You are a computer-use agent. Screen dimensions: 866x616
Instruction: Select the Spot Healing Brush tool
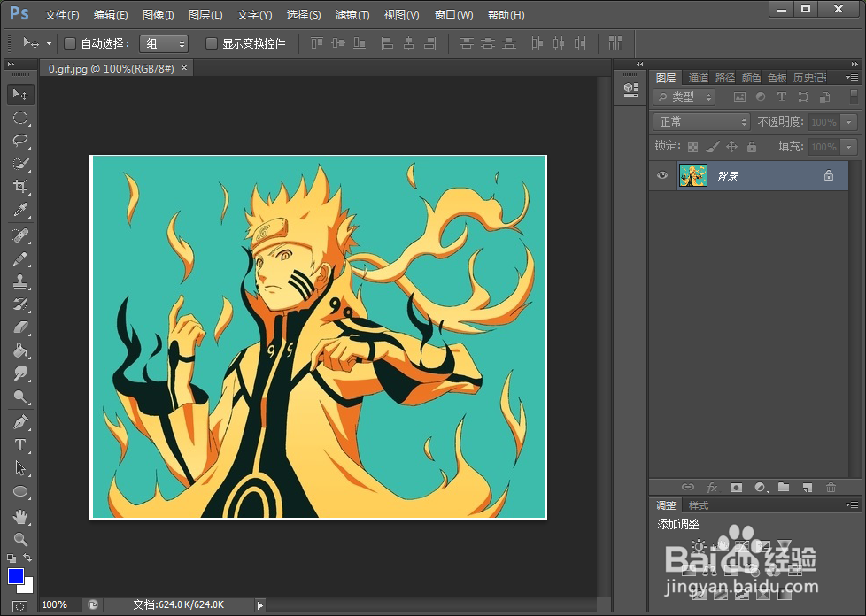(20, 235)
